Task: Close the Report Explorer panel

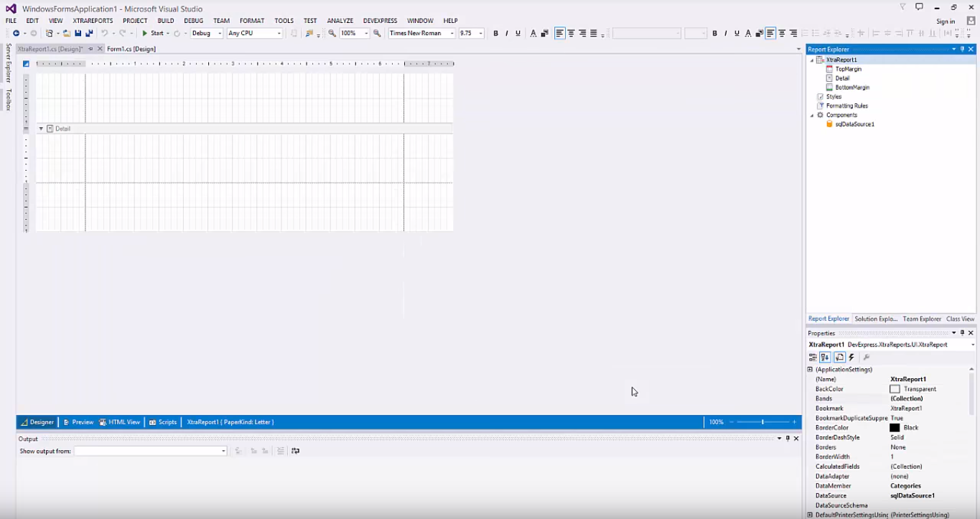Action: click(971, 49)
